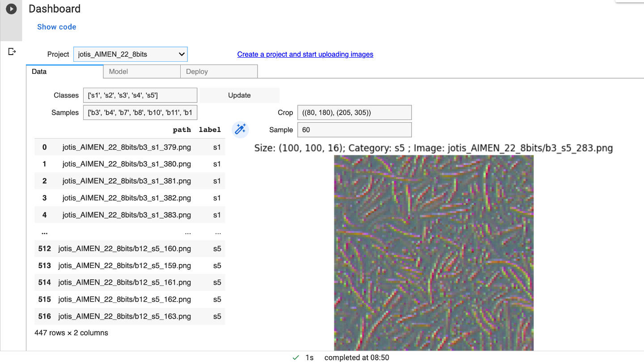The width and height of the screenshot is (644, 362).
Task: Select row b3_s1_381.png path
Action: click(x=127, y=181)
